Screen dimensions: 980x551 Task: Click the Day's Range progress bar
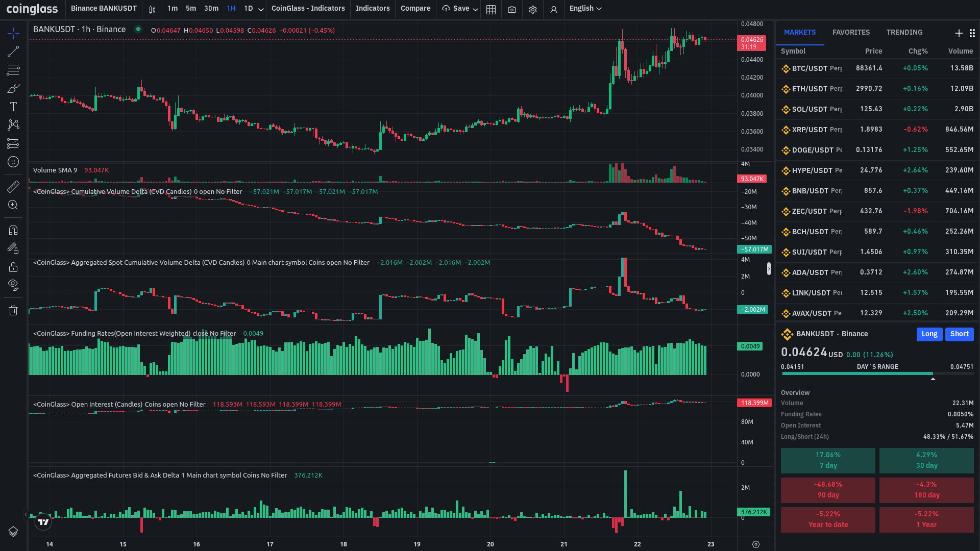(877, 373)
